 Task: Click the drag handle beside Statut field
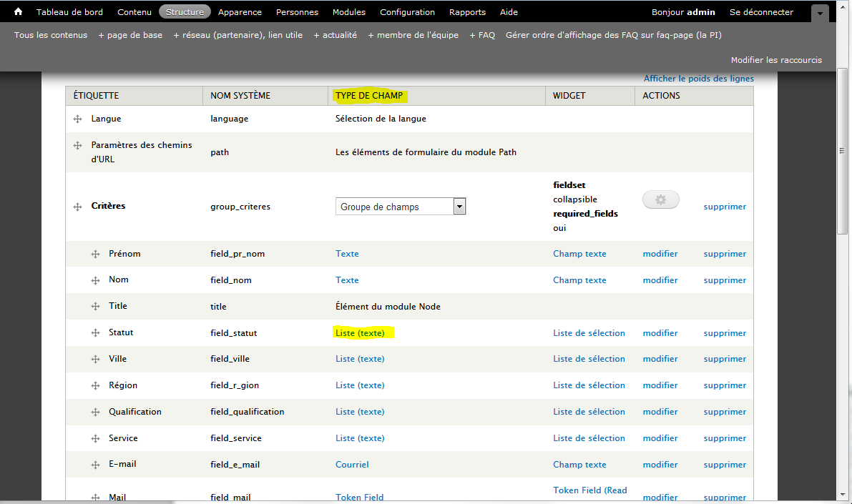click(x=95, y=333)
